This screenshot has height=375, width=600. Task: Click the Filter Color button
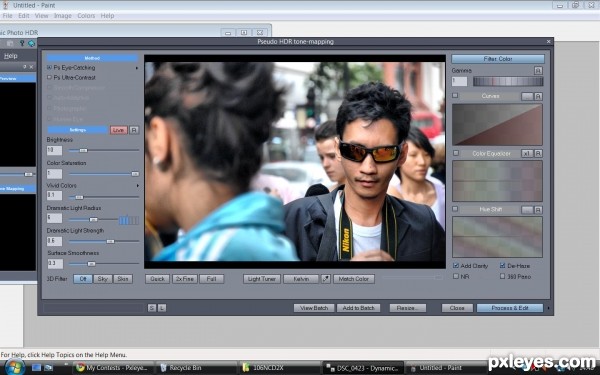click(x=498, y=59)
